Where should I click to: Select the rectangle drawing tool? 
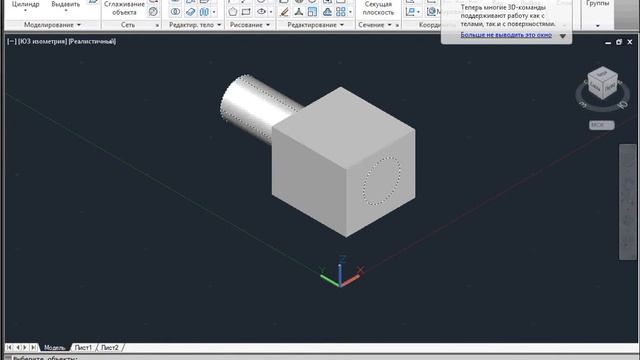coord(246,12)
